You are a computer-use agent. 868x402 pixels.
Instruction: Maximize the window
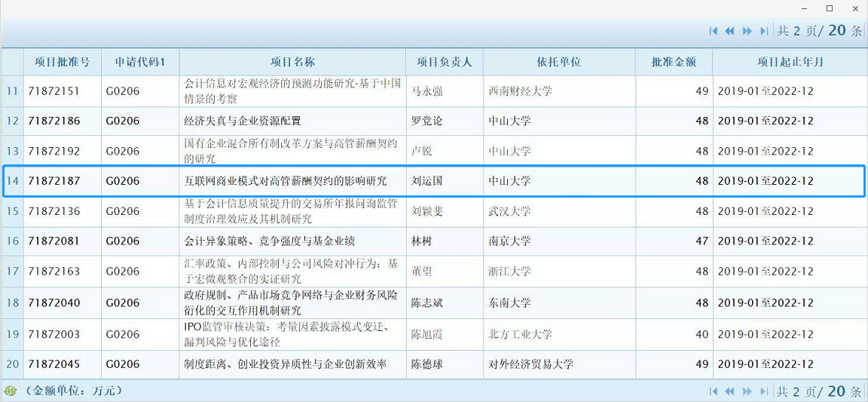point(830,8)
